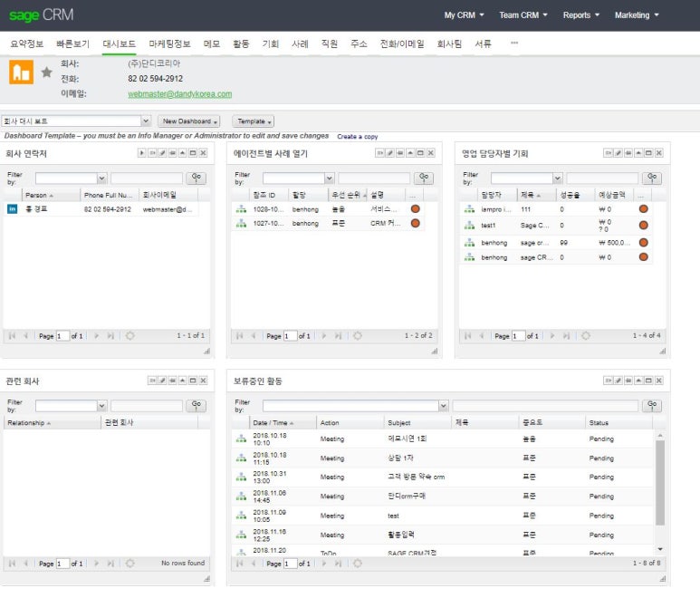Click the orange status dot in the test1 opportunity row
The height and width of the screenshot is (598, 700).
tap(643, 225)
